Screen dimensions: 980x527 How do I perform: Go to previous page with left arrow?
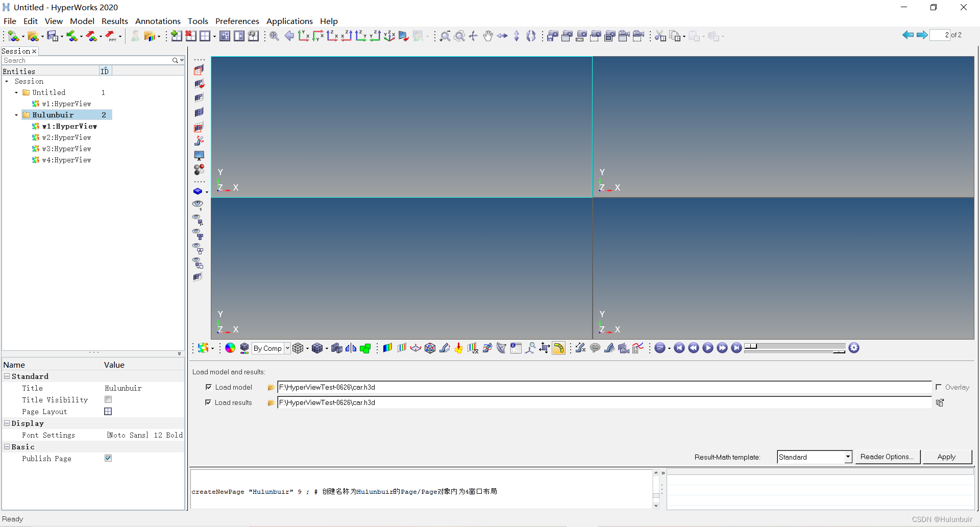point(908,35)
